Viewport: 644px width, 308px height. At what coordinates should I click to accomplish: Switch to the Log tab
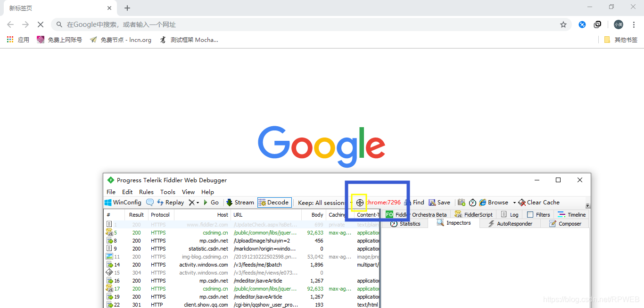coord(510,215)
